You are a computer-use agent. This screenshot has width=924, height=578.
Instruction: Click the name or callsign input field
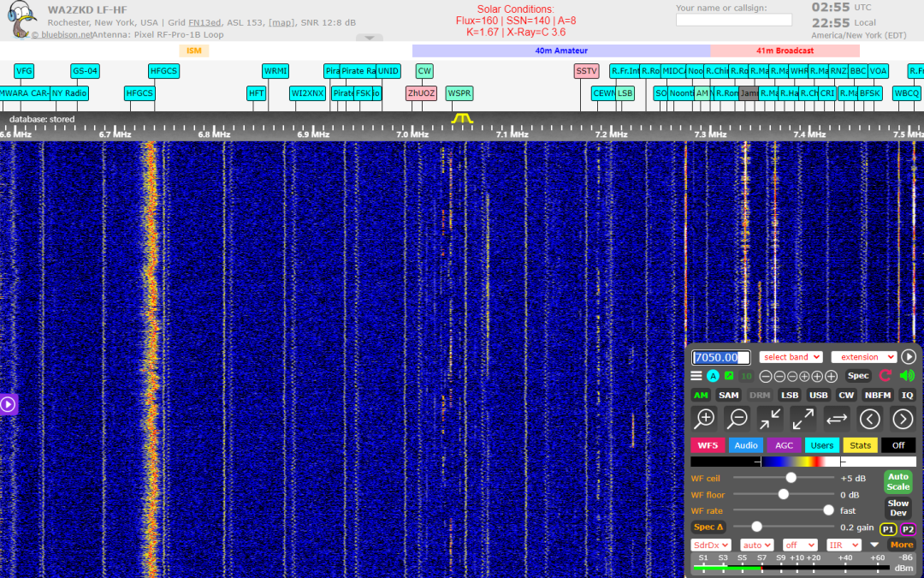734,20
